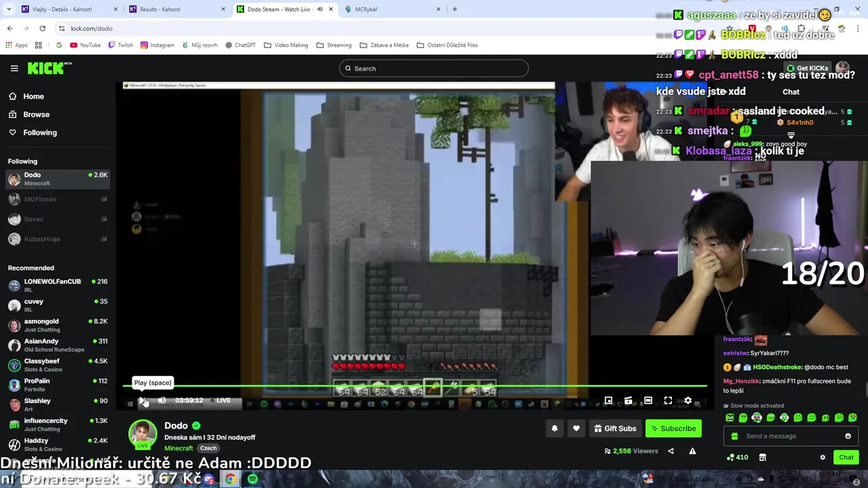Image resolution: width=868 pixels, height=488 pixels.
Task: Open offline channel Davec
Action: click(58, 219)
